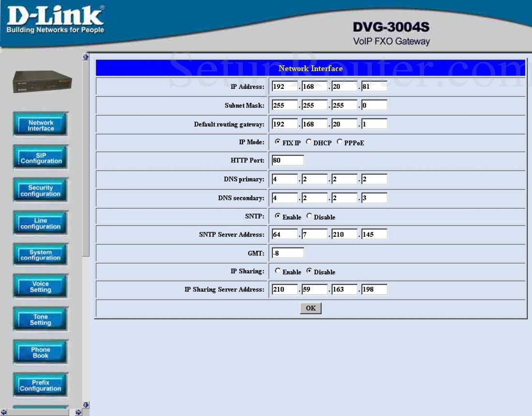
Task: Click the HTTP Port input field
Action: 288,160
